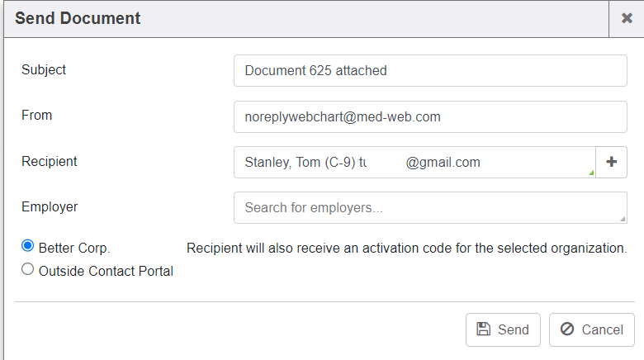This screenshot has height=360, width=644.
Task: Click into the From email field
Action: [429, 117]
